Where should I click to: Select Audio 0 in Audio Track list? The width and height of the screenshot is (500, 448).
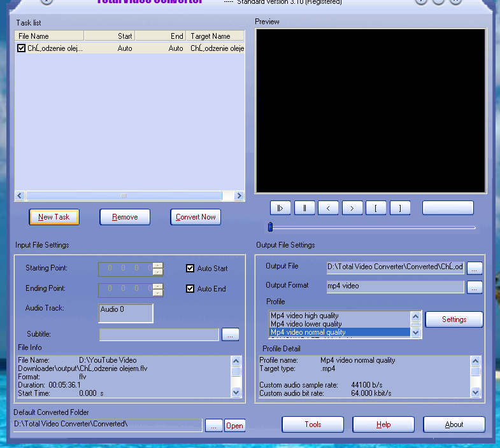pos(125,309)
